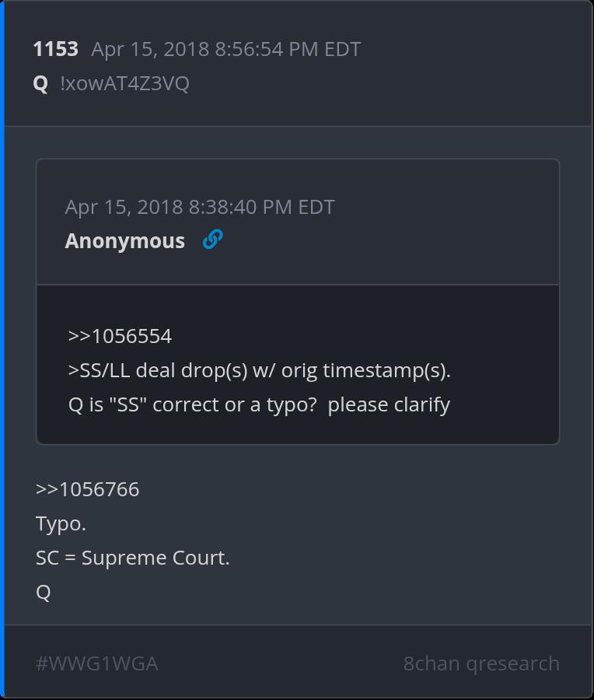Click the question asking if "SS" is correct
This screenshot has width=594, height=700.
(259, 404)
